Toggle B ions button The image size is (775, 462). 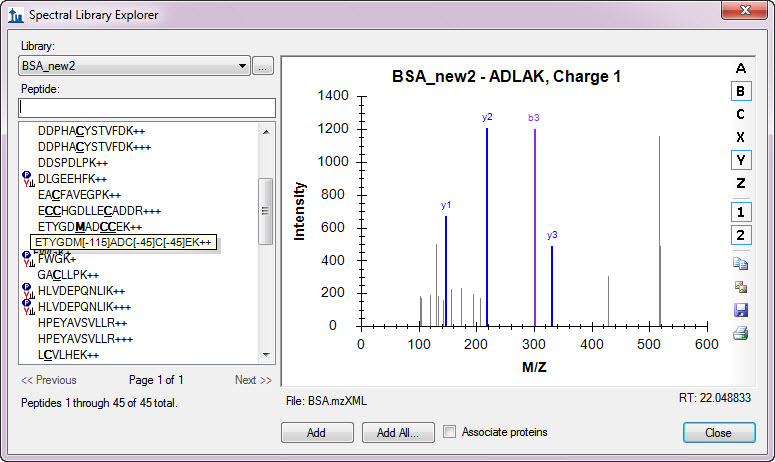point(740,91)
